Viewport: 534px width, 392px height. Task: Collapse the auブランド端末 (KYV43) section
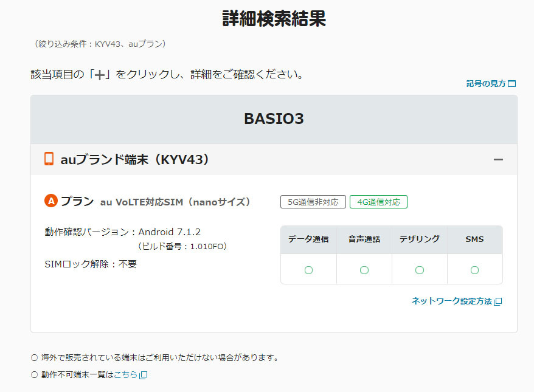498,160
